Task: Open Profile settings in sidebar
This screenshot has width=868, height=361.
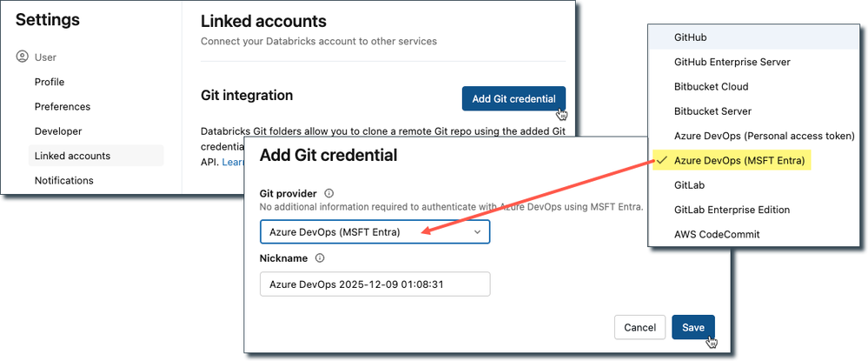Action: pyautogui.click(x=50, y=82)
